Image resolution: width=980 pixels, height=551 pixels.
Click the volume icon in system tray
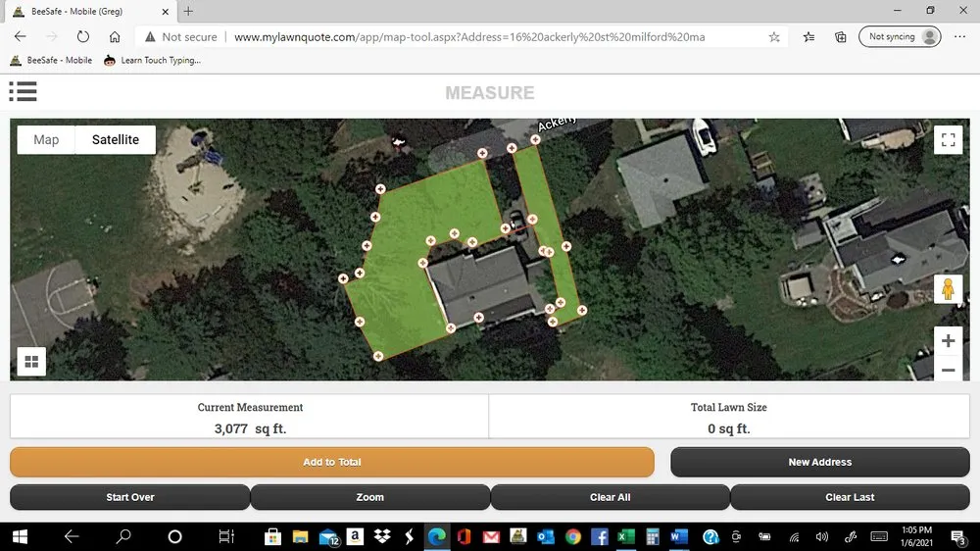(x=822, y=536)
